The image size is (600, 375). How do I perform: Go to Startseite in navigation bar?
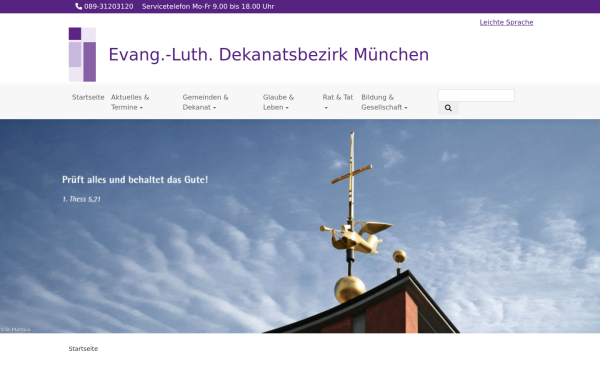click(x=88, y=97)
